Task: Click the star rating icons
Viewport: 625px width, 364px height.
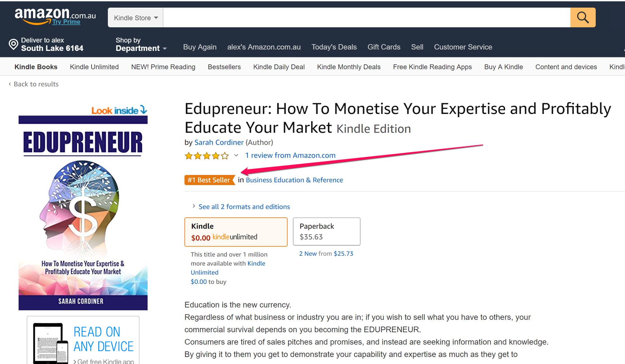Action: 207,156
